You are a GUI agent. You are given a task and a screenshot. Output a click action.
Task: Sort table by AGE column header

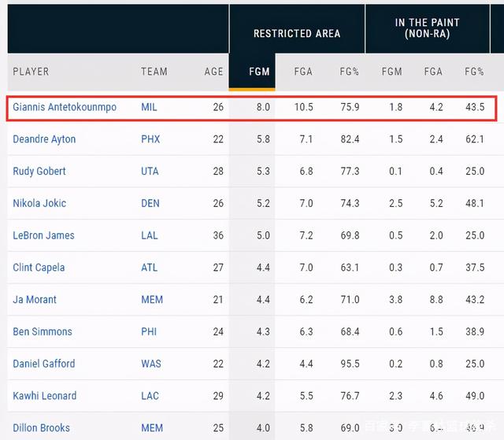213,72
